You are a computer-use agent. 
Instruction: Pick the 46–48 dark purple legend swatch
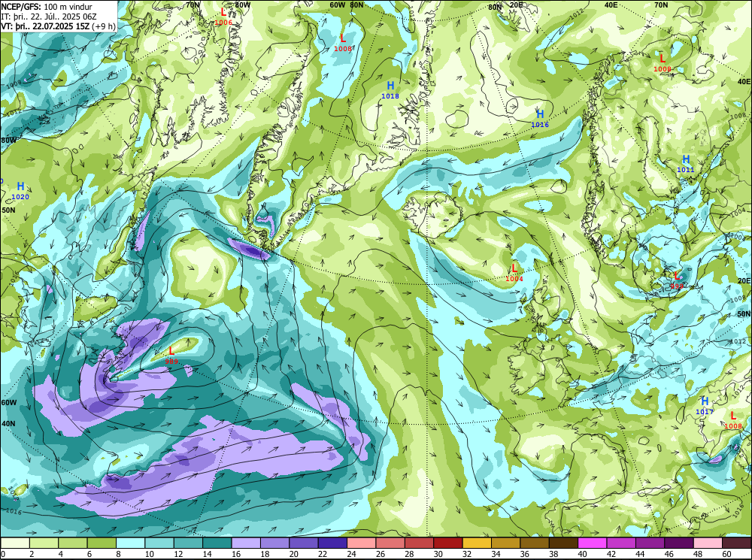tap(678, 543)
